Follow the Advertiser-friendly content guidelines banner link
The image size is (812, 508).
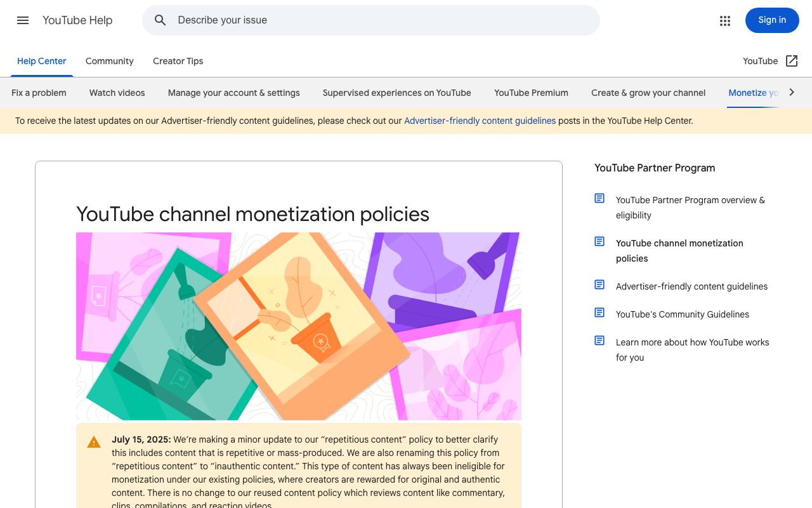coord(480,121)
